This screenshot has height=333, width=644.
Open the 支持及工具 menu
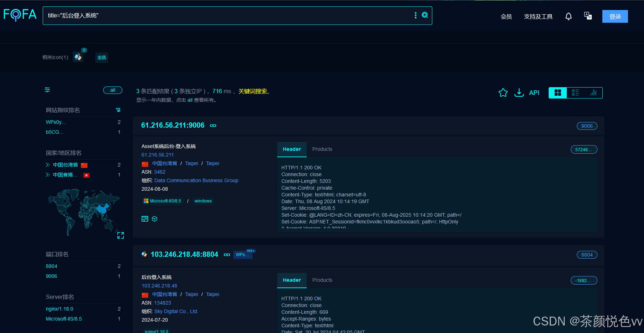[x=538, y=16]
